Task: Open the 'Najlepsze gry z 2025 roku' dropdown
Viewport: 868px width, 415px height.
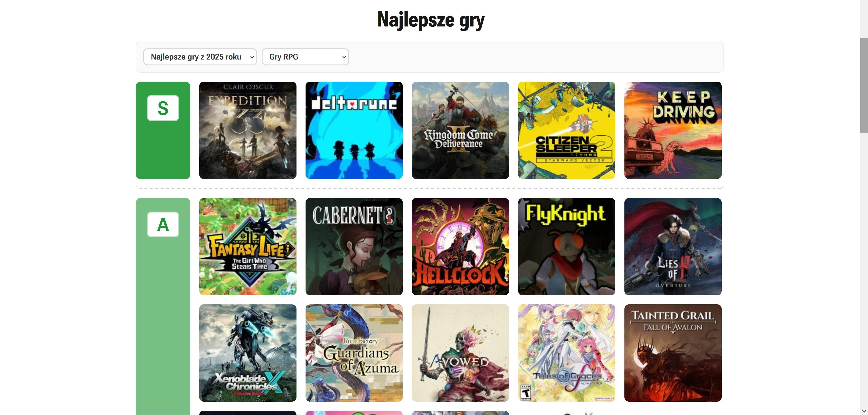Action: (x=200, y=57)
